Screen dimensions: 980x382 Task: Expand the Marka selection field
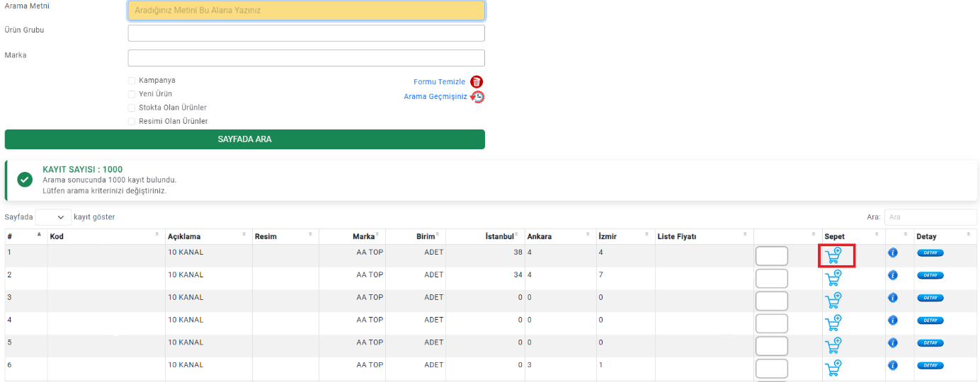306,58
